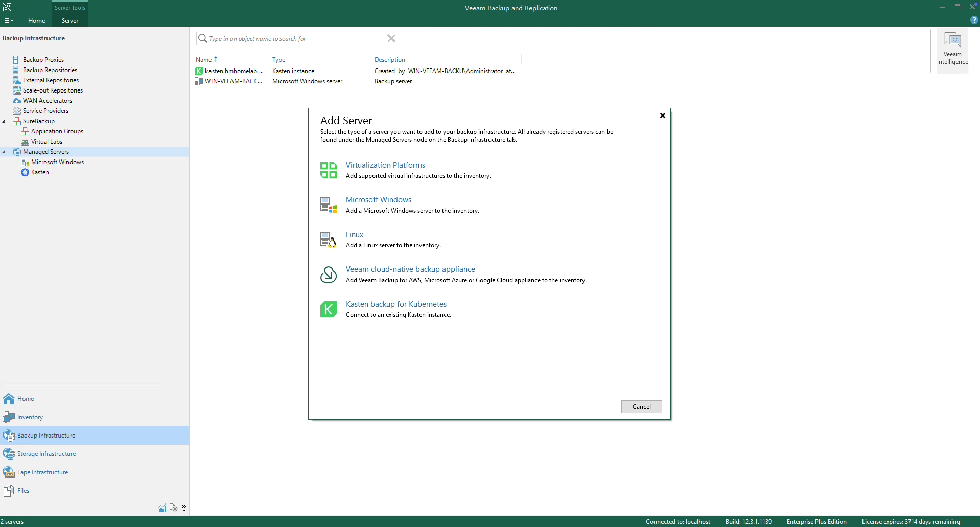Switch to the Server ribbon tab
The height and width of the screenshot is (527, 980).
70,21
